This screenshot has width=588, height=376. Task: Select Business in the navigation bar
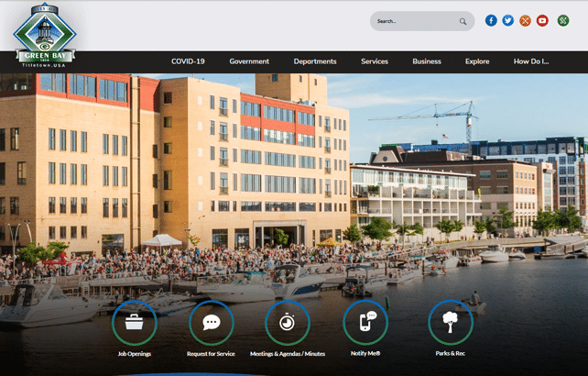pos(427,61)
